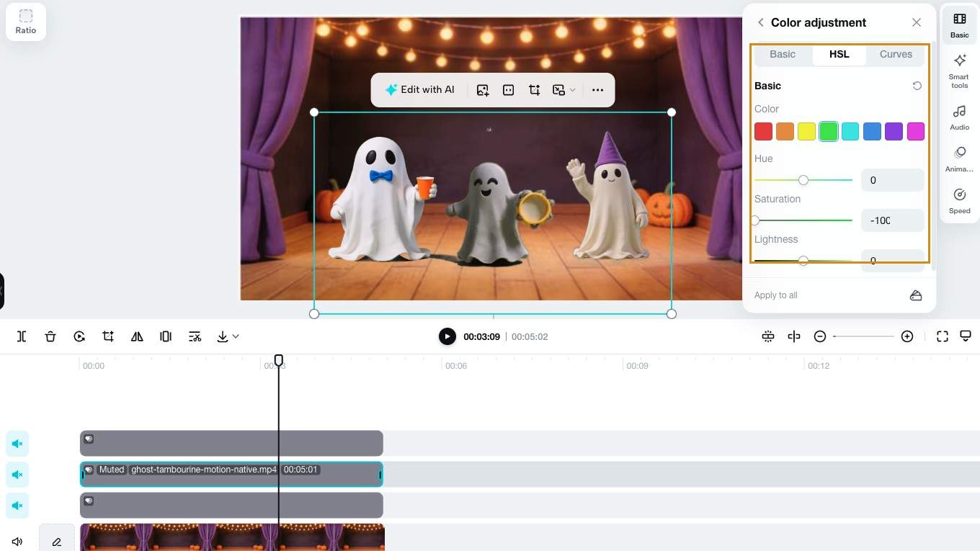Pick the red color swatch
This screenshot has height=551, width=980.
(x=763, y=131)
